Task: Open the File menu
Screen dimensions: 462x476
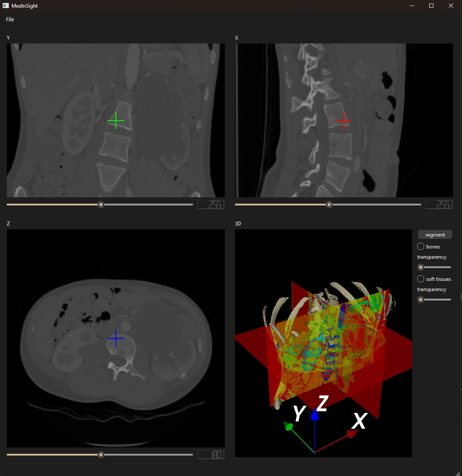Action: click(x=10, y=20)
